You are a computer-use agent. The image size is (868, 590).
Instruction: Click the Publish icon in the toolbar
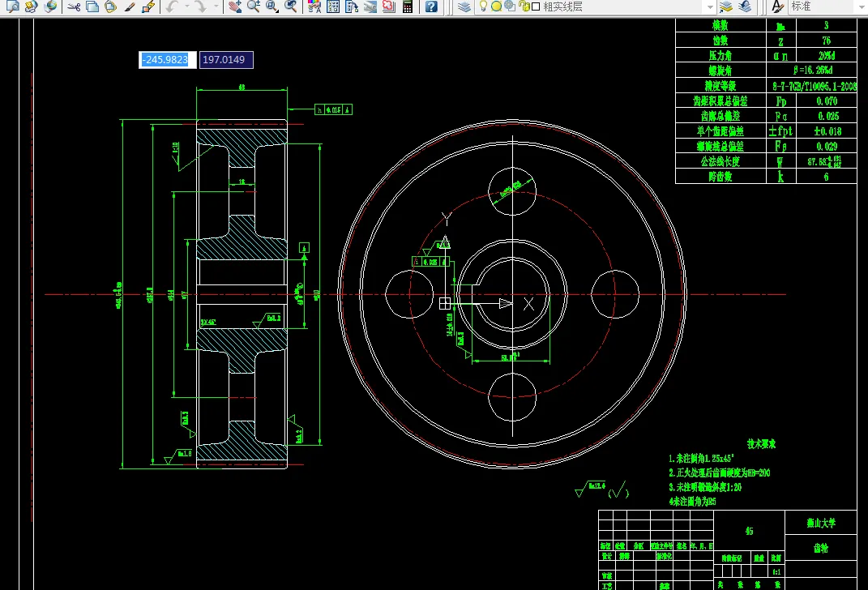coord(31,6)
